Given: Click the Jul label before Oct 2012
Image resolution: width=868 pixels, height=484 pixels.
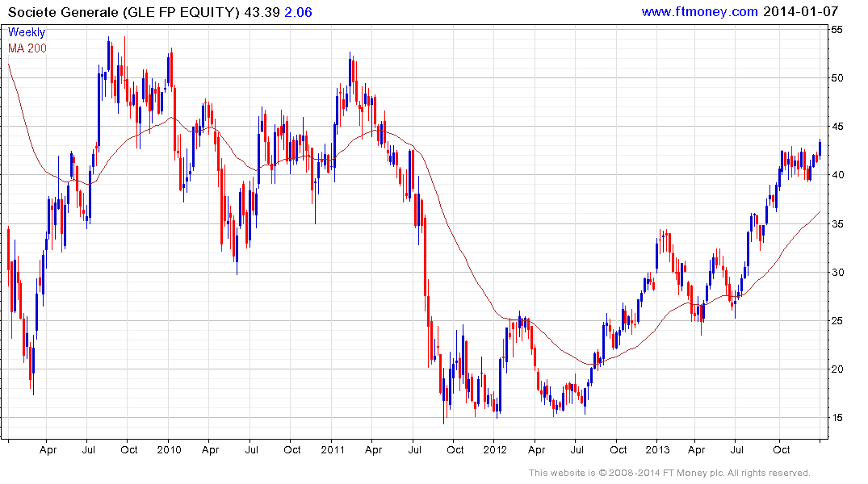Looking at the screenshot, I should click(577, 449).
